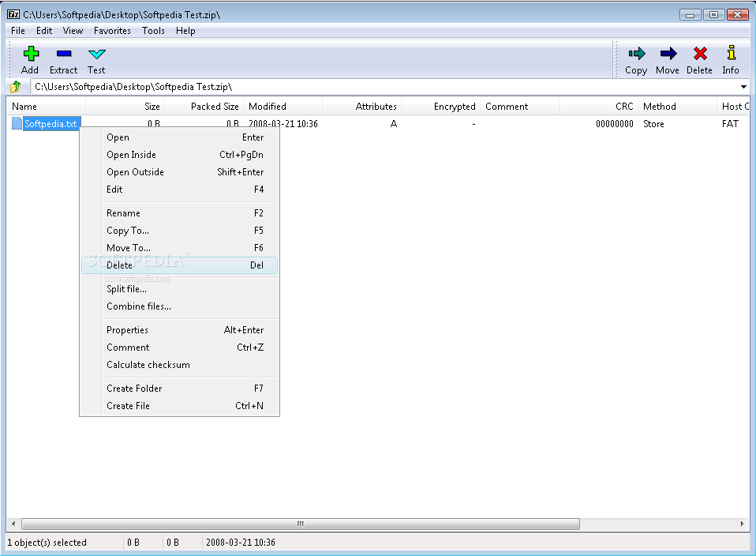Choose Calculate checksum in context menu
Screen dimensions: 756x556
pos(179,365)
